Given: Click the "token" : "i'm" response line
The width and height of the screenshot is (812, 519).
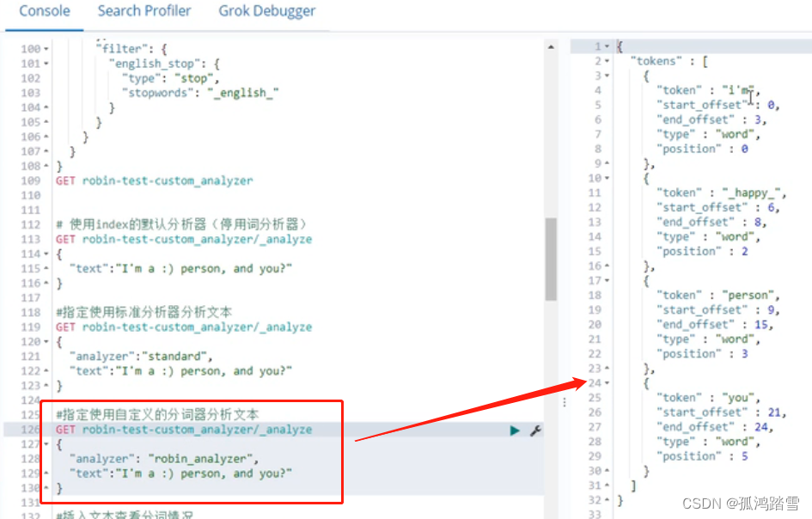Looking at the screenshot, I should 708,90.
